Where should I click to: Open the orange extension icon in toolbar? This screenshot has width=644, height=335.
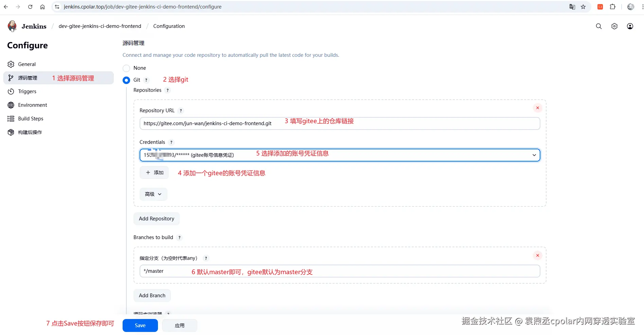(600, 7)
